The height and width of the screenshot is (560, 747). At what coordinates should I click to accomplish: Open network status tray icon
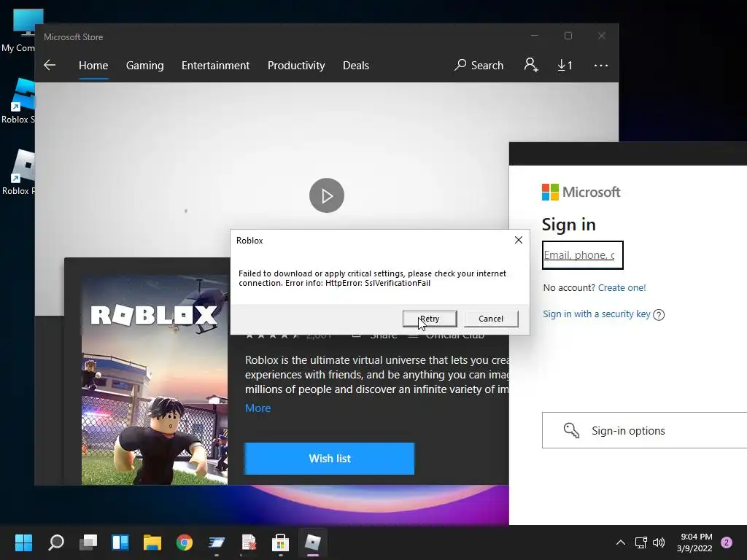coord(640,542)
